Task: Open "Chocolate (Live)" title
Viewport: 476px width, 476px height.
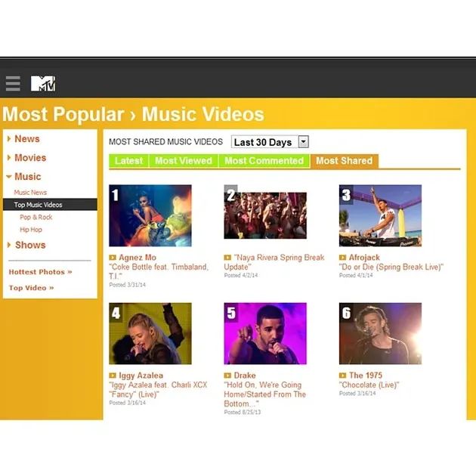Action: (x=369, y=385)
